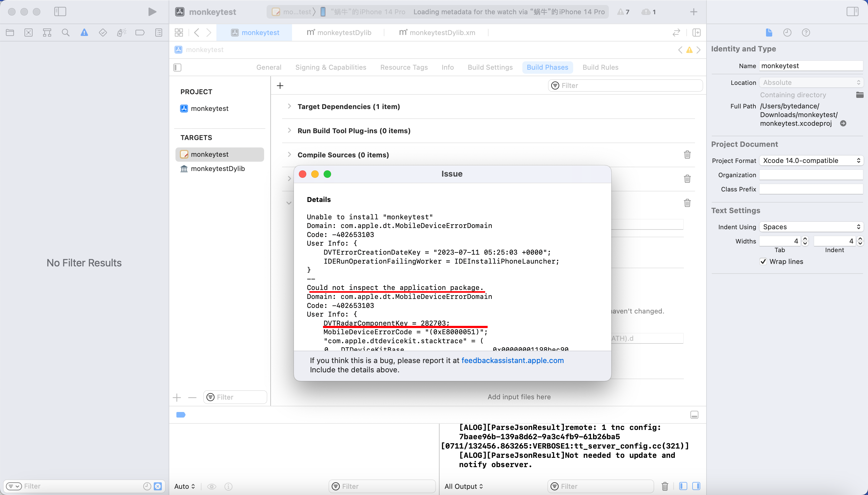Open the Signing & Capabilities tab

(x=330, y=67)
